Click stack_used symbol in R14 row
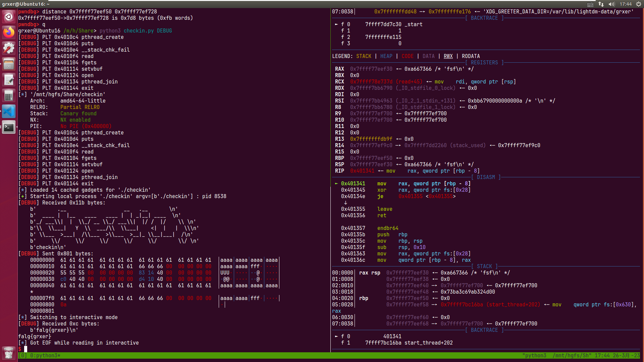Viewport: 644px width, 362px height. click(468, 145)
